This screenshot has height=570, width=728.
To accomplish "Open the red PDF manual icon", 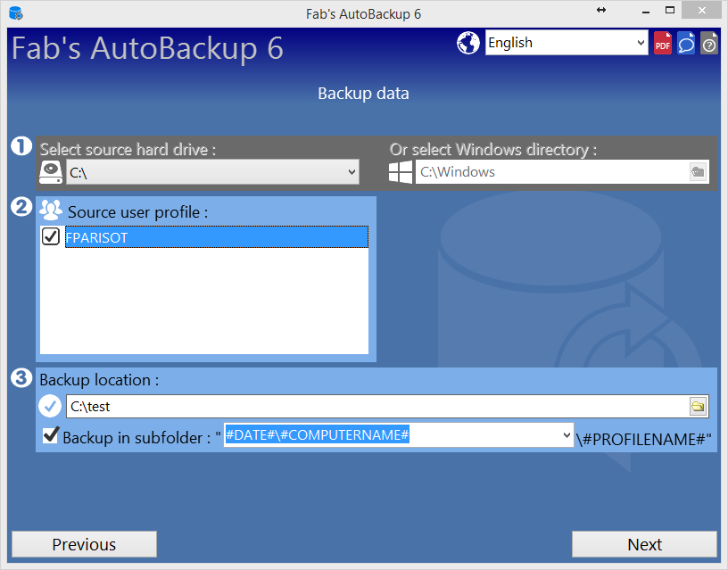I will [663, 43].
